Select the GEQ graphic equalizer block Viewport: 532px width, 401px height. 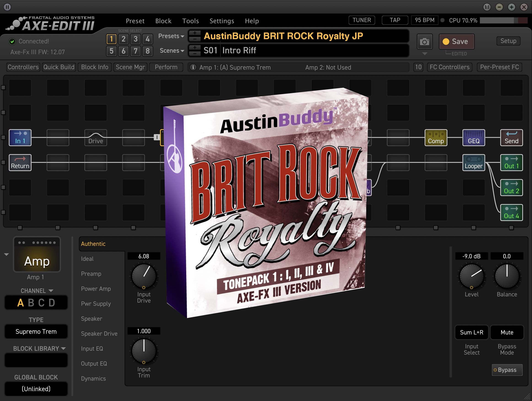tap(473, 138)
